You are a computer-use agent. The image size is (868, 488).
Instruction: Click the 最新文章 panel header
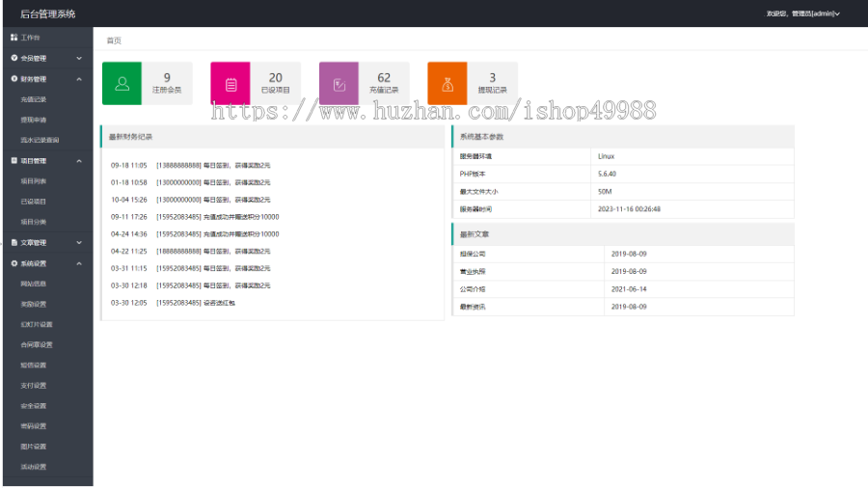(623, 234)
